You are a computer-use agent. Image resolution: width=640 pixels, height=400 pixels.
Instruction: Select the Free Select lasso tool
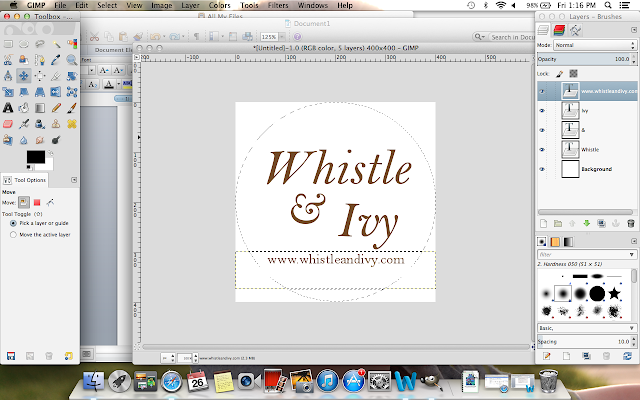[x=40, y=44]
